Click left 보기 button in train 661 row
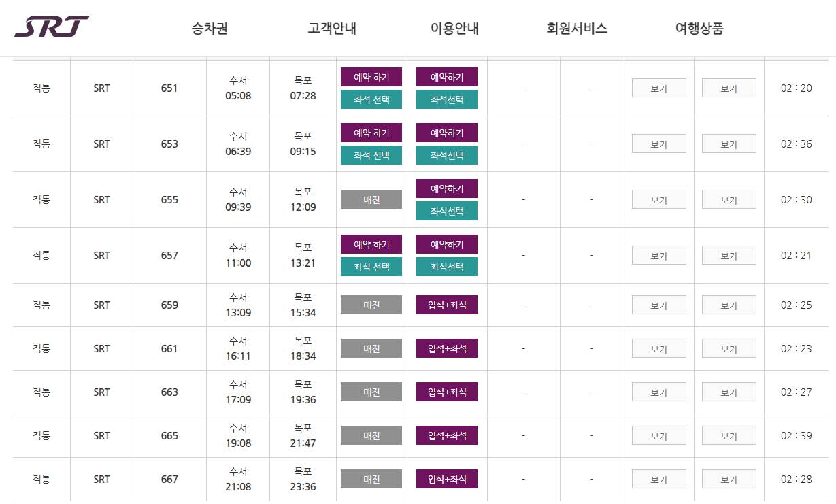The image size is (836, 504). tap(659, 348)
